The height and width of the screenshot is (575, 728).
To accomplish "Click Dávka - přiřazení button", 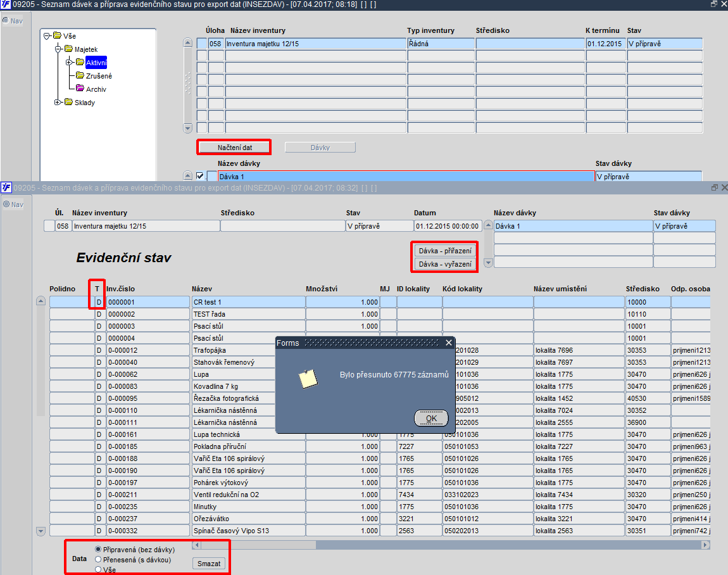I will tap(445, 251).
